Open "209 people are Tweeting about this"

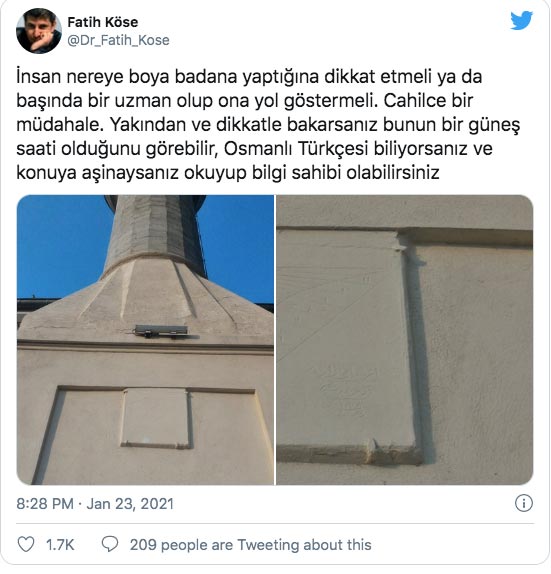tap(250, 545)
